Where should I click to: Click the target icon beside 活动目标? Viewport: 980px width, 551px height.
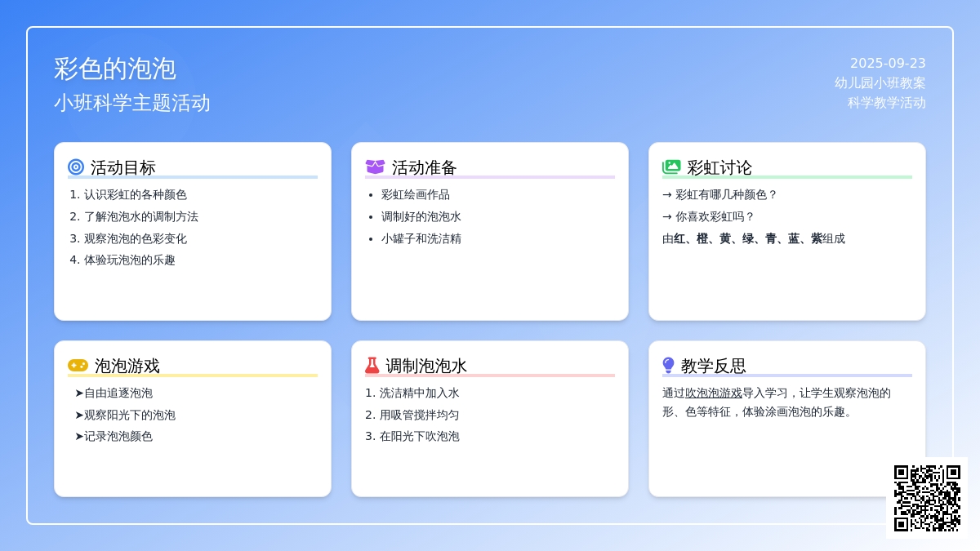point(76,167)
